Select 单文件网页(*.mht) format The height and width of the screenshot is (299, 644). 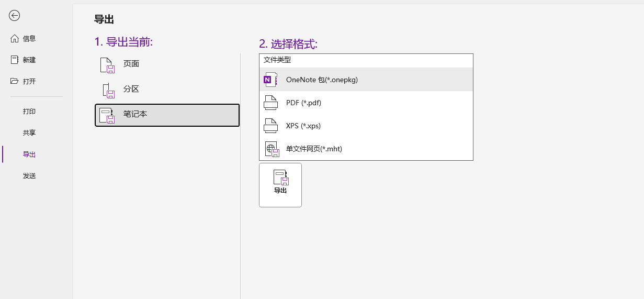(x=366, y=149)
